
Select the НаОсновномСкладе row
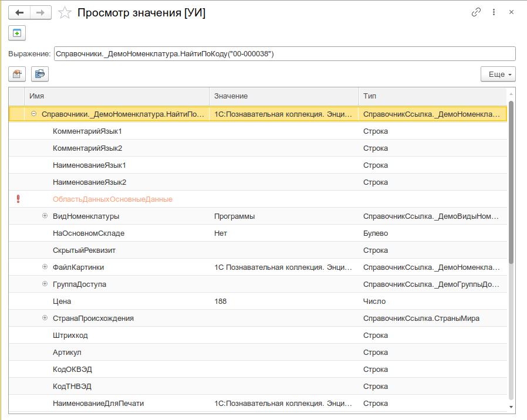(x=258, y=233)
